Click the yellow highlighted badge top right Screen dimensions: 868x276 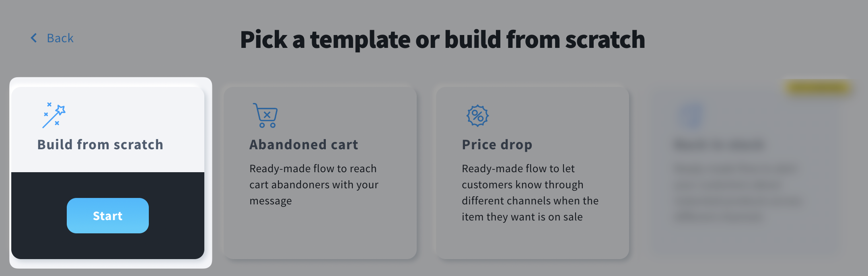[x=817, y=89]
